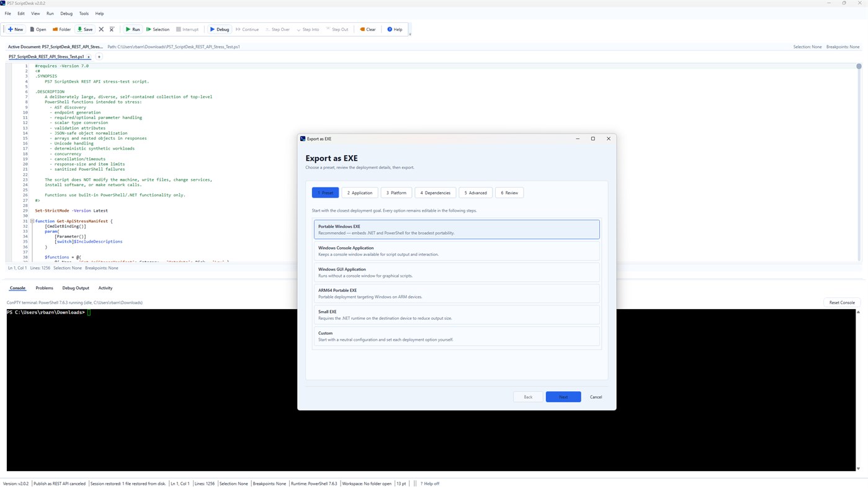Click the Selection run button in the toolbar

pyautogui.click(x=158, y=29)
